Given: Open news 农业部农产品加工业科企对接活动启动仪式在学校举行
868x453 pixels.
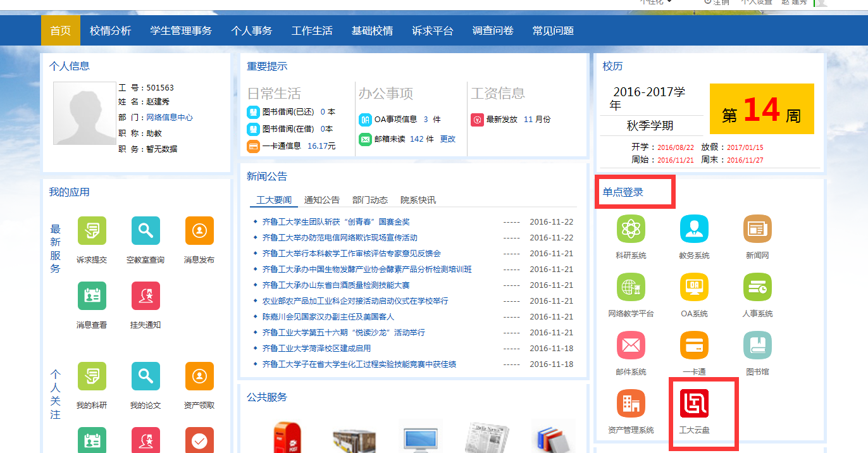Looking at the screenshot, I should [355, 301].
